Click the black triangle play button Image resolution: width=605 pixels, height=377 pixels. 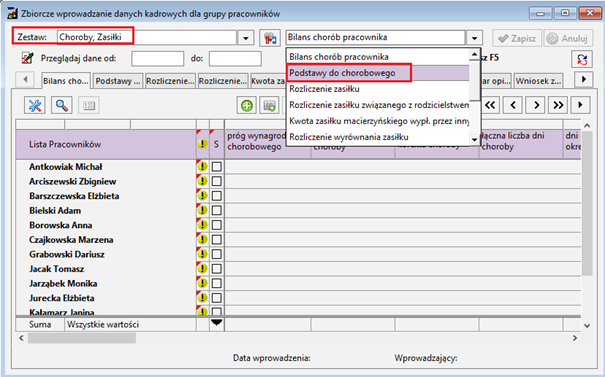[x=580, y=105]
